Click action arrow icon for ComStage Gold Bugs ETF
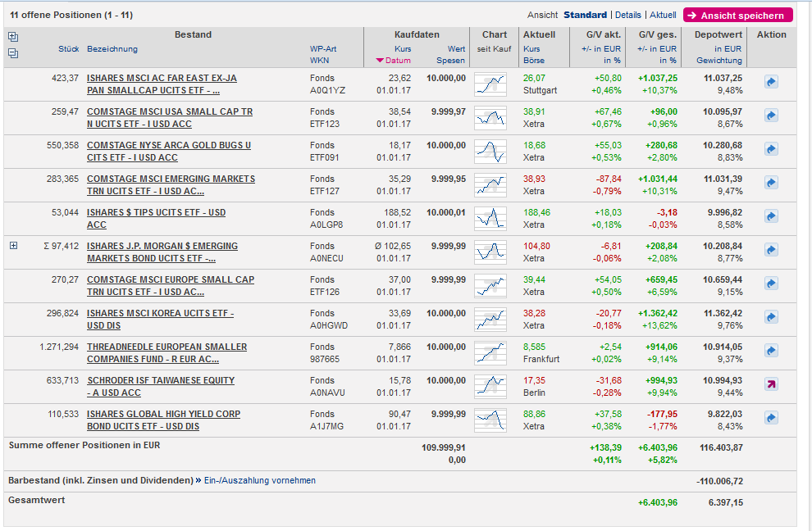 point(771,149)
